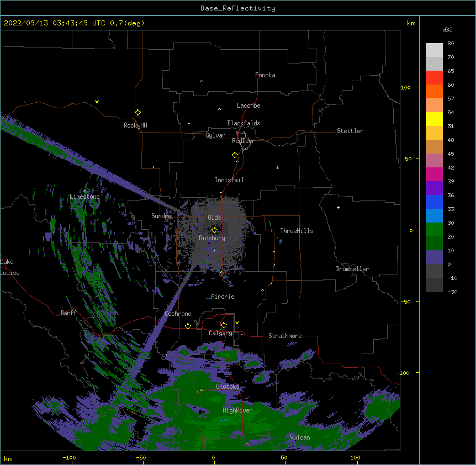Click the Okotoks label
Image resolution: width=476 pixels, height=465 pixels.
coord(228,387)
